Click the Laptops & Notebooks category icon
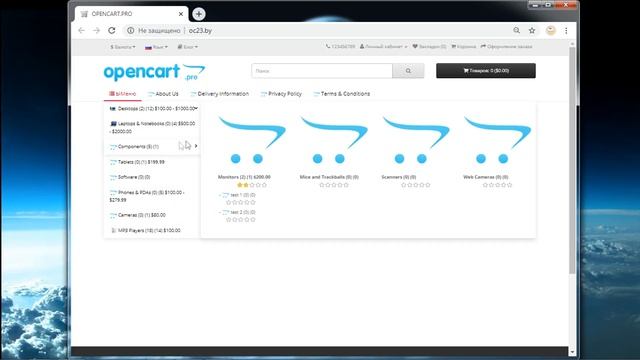640x360 pixels. click(113, 123)
